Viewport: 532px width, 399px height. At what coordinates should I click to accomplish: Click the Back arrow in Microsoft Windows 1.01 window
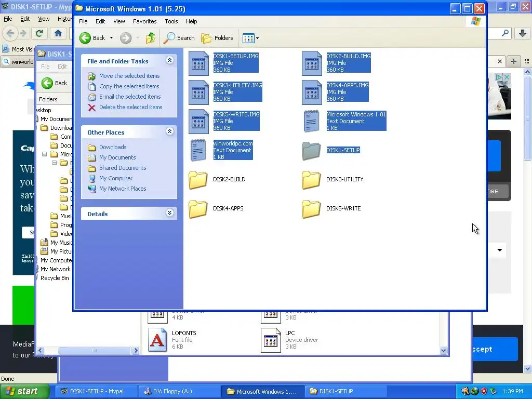pyautogui.click(x=85, y=38)
